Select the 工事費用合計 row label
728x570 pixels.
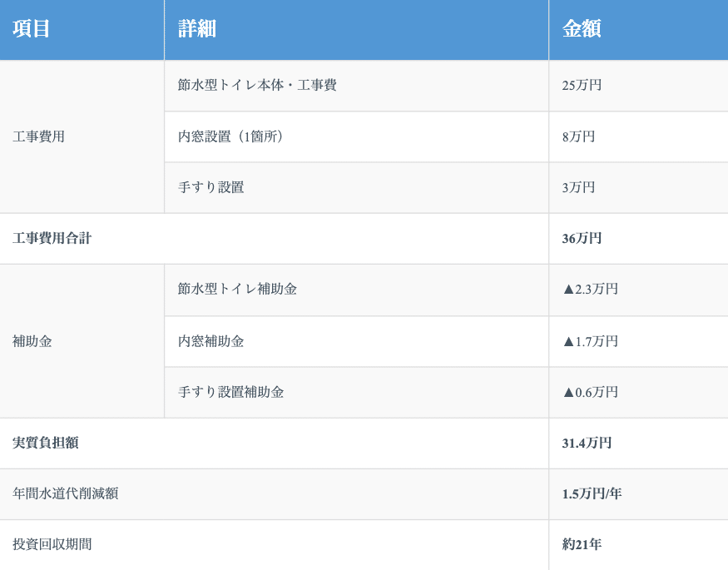[52, 238]
